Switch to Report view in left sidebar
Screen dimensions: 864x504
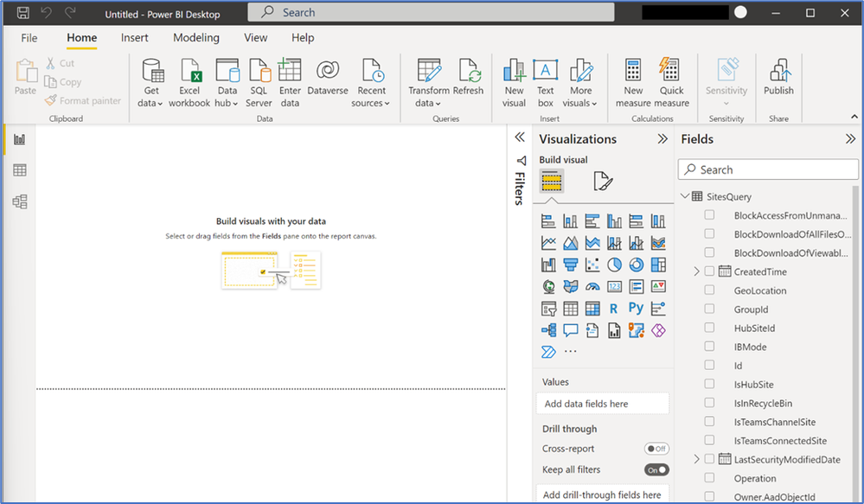point(20,139)
